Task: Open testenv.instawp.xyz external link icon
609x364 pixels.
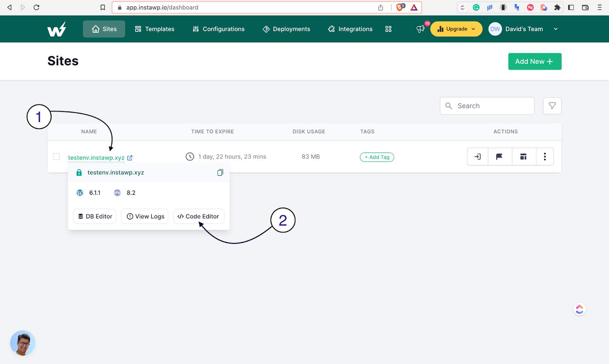Action: pos(130,157)
